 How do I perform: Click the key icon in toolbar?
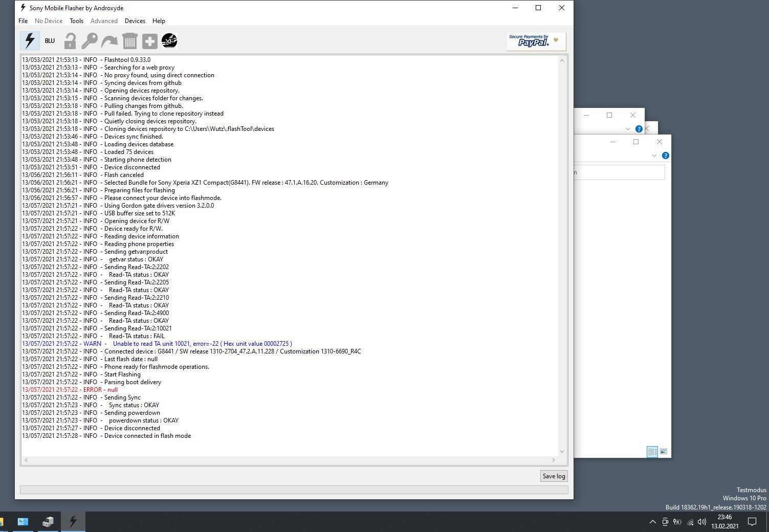pyautogui.click(x=90, y=40)
